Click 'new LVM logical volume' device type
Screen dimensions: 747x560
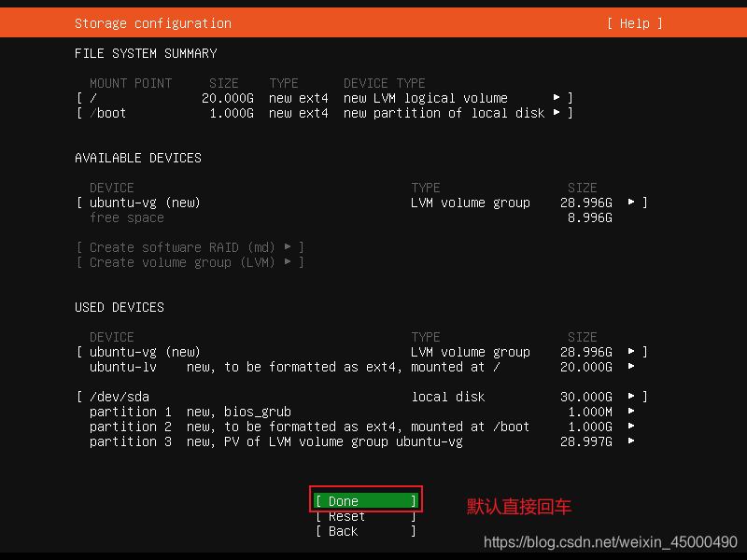(x=426, y=98)
